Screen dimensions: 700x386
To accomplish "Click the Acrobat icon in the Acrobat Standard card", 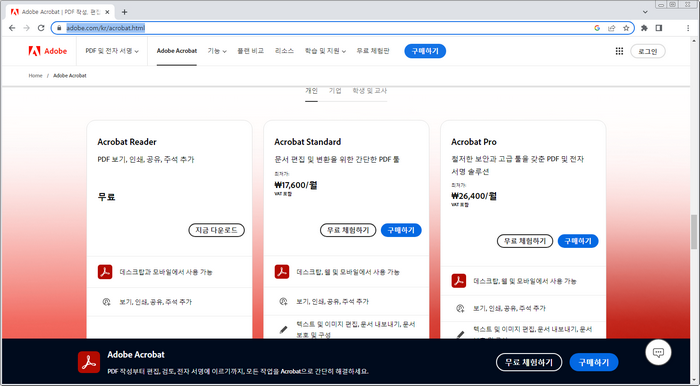I will coord(282,272).
